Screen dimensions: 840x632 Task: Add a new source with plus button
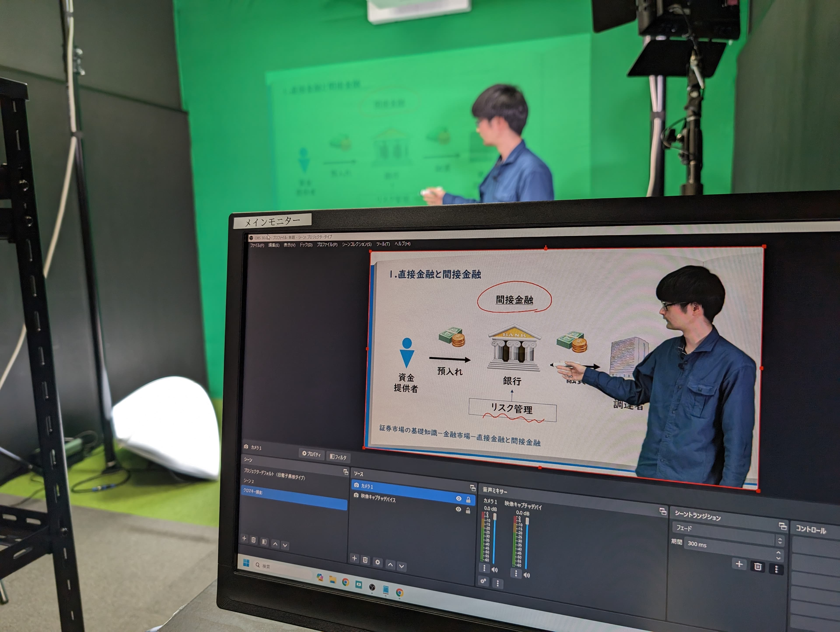point(354,558)
